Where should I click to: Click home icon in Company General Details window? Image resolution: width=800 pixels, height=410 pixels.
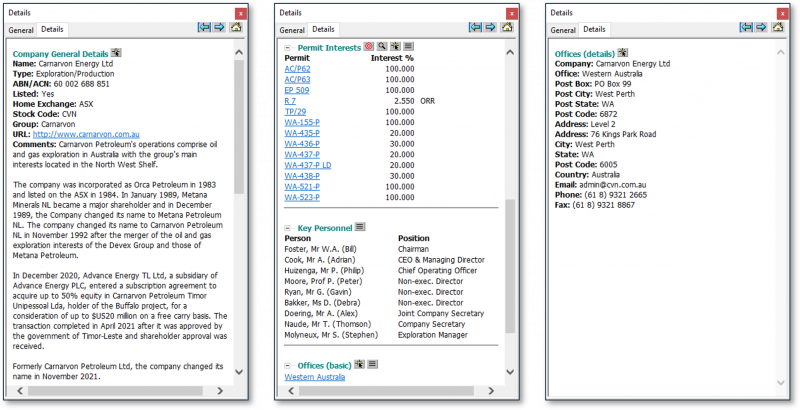pos(236,27)
